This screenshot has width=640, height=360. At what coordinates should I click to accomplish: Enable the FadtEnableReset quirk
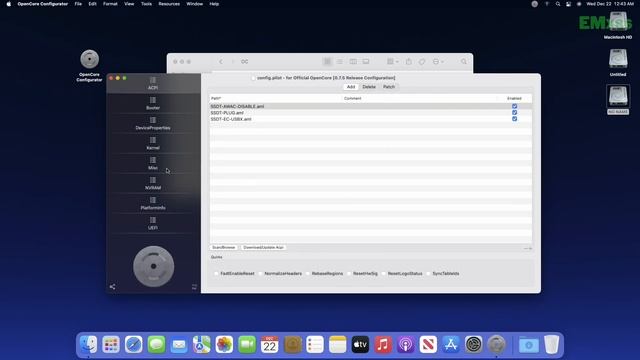point(216,273)
